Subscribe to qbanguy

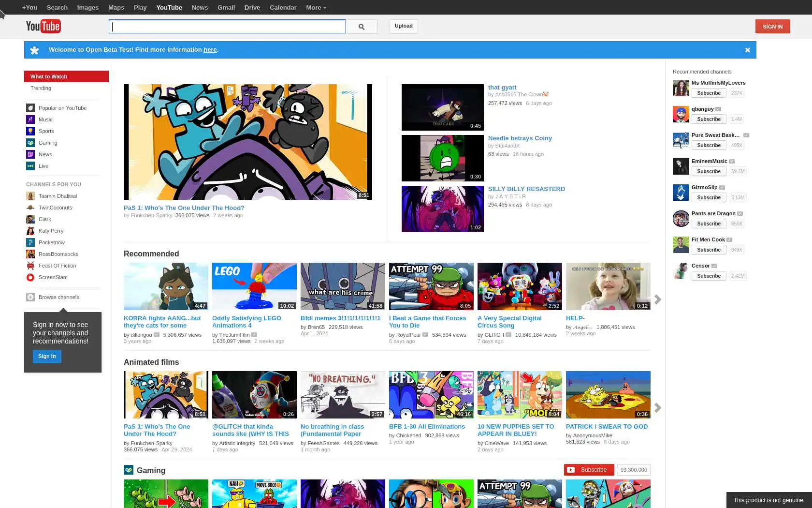pos(709,119)
